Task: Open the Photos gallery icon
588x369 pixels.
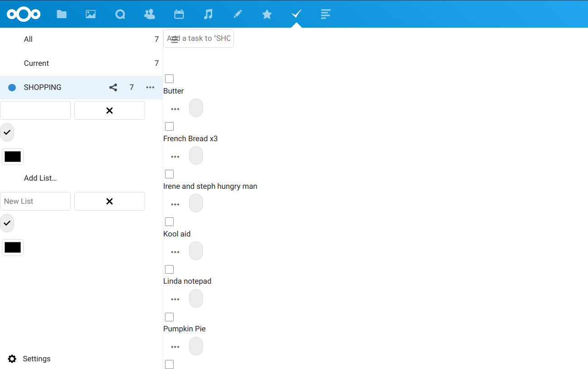Action: 91,14
